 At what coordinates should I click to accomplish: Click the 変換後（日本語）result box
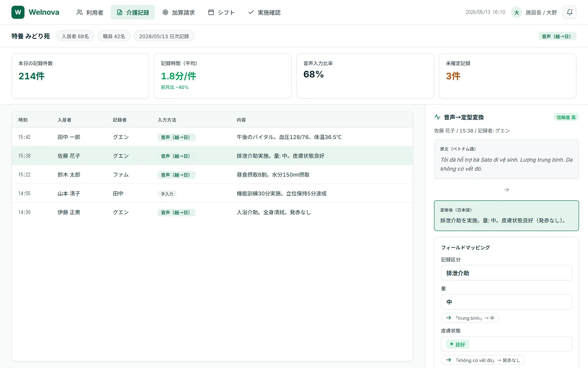(506, 215)
